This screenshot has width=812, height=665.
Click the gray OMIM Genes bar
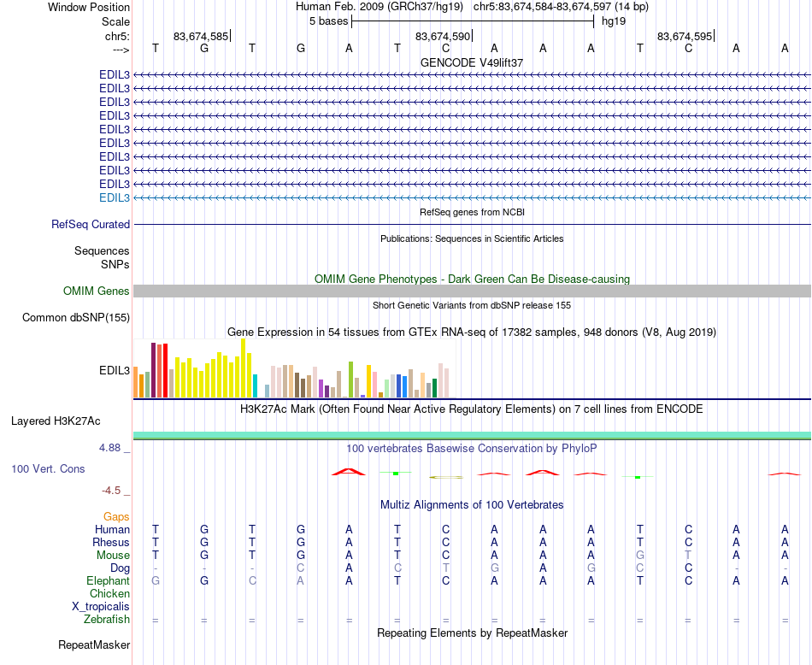tap(472, 291)
